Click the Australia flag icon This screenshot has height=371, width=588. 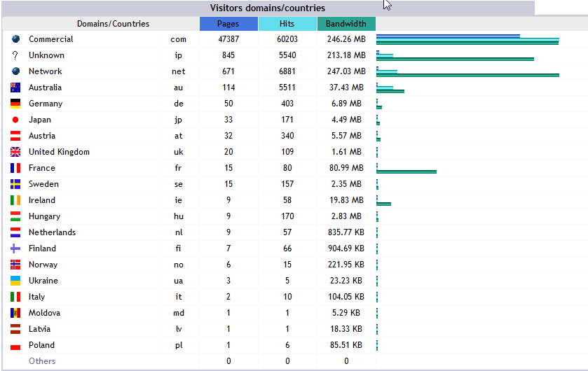coord(15,87)
